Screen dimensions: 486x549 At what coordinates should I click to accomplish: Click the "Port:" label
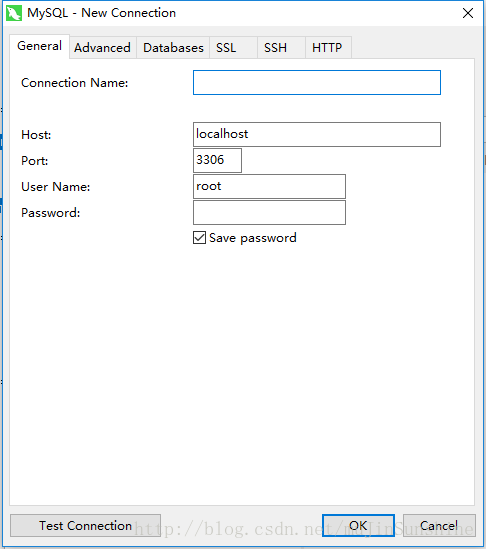34,161
